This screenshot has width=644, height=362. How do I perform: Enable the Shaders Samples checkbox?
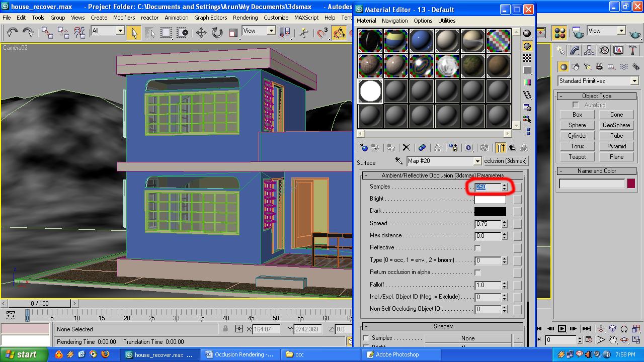[x=366, y=338]
